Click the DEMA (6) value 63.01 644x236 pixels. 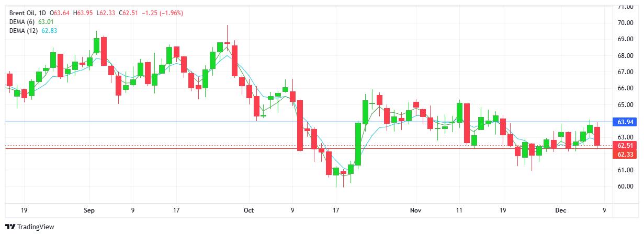click(x=45, y=21)
